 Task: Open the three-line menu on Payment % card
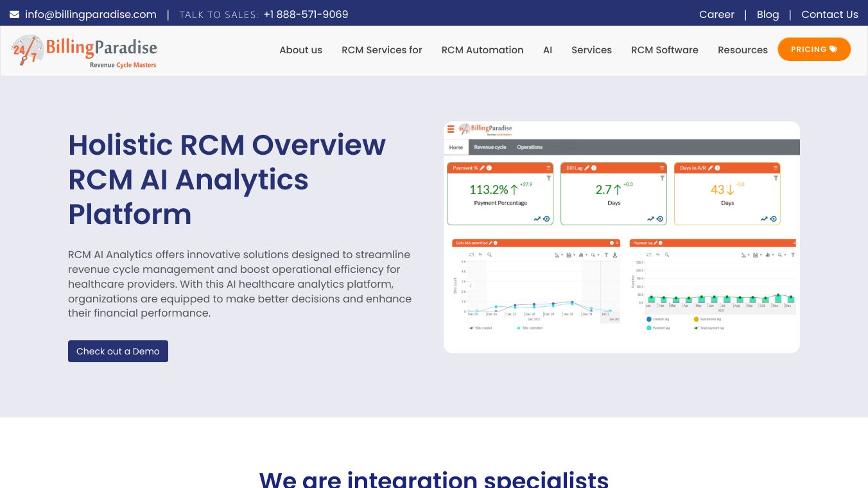pyautogui.click(x=548, y=168)
